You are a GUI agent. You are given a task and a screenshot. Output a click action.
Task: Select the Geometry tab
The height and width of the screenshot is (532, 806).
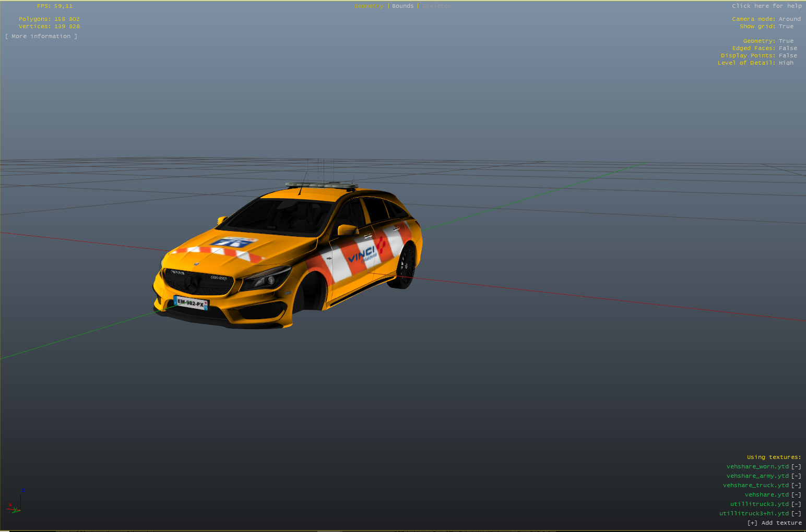pos(369,6)
